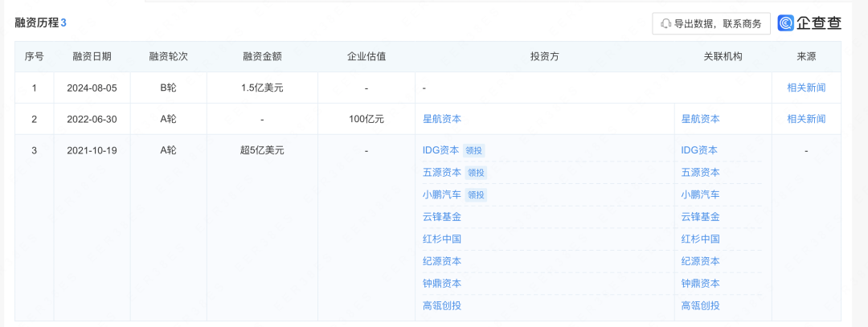Click the 领投 tag next to 五源资本
Image resolution: width=868 pixels, height=327 pixels.
476,173
